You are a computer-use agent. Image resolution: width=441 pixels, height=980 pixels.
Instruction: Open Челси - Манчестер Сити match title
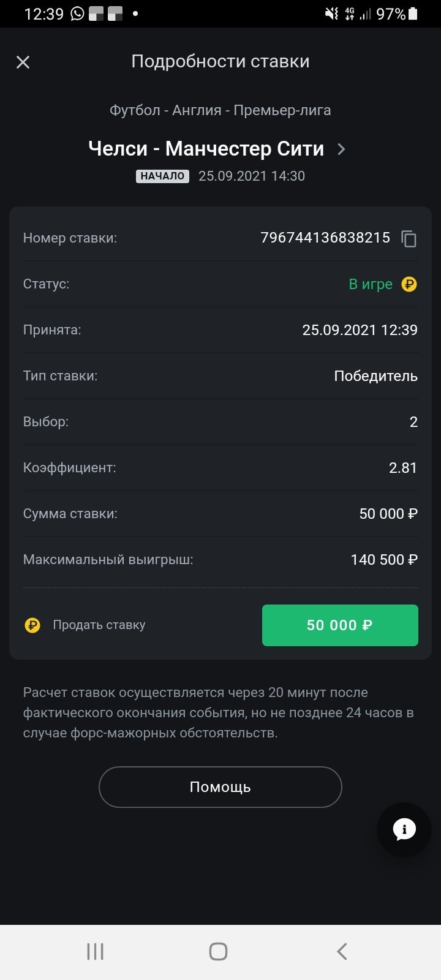coord(206,149)
